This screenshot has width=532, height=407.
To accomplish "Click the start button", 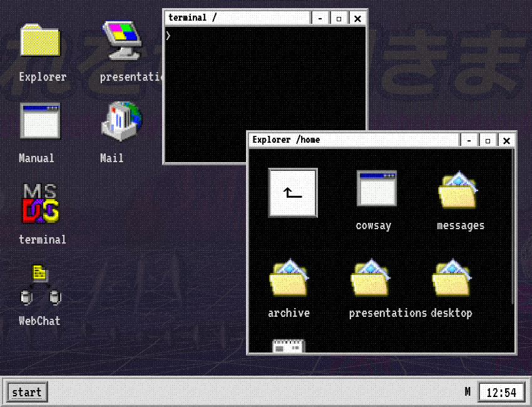I will (27, 393).
